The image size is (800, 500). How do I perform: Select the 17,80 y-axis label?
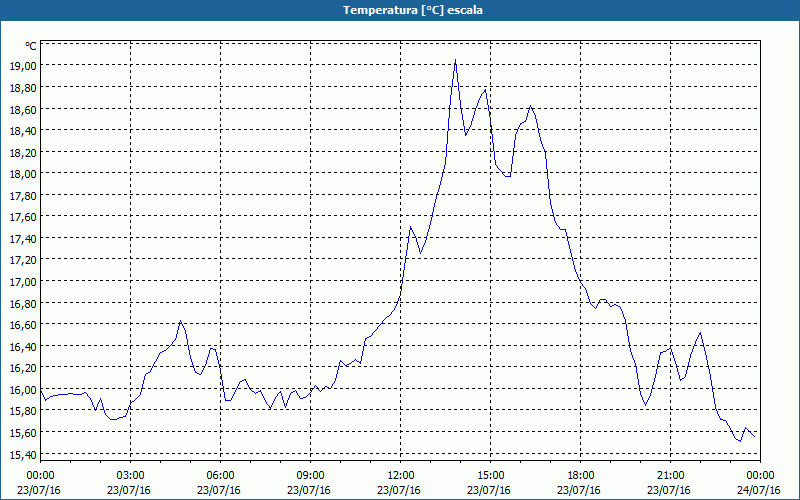point(23,196)
